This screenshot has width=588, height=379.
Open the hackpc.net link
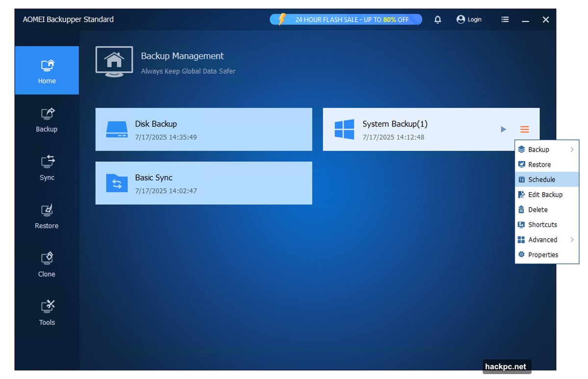[506, 366]
